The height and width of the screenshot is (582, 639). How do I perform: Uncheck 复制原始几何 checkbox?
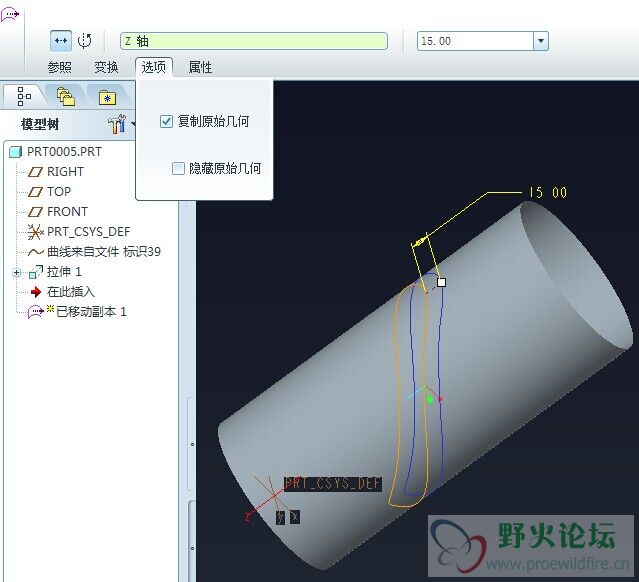[x=166, y=121]
